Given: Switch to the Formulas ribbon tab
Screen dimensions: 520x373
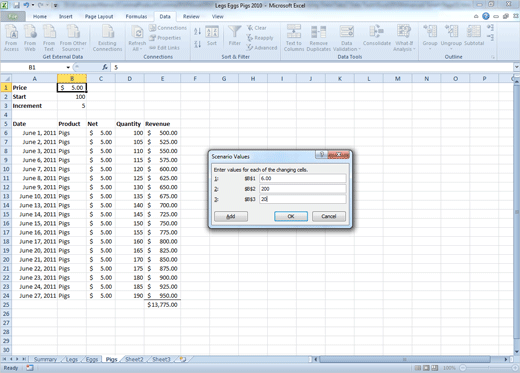Looking at the screenshot, I should click(136, 16).
